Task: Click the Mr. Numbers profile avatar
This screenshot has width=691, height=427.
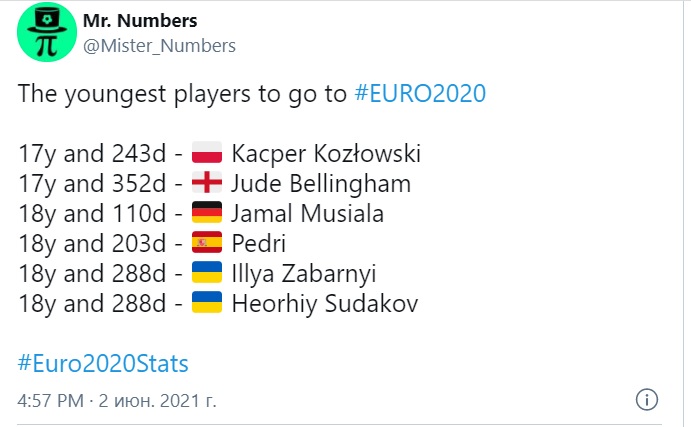Action: click(x=44, y=33)
